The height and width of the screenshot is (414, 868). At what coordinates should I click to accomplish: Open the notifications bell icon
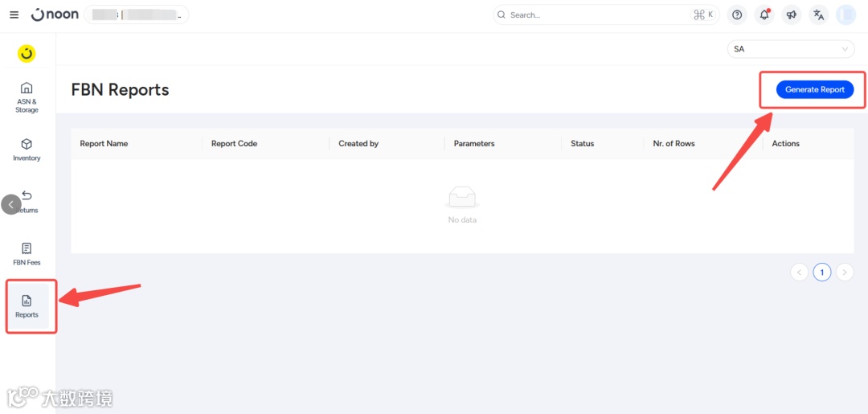764,15
